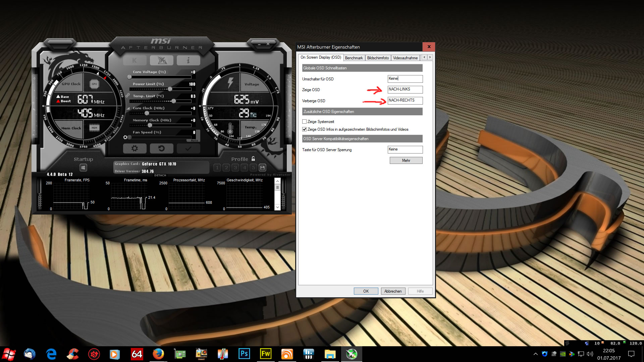Screen dimensions: 644x362
Task: Toggle the Windows startup button
Action: coord(83,168)
